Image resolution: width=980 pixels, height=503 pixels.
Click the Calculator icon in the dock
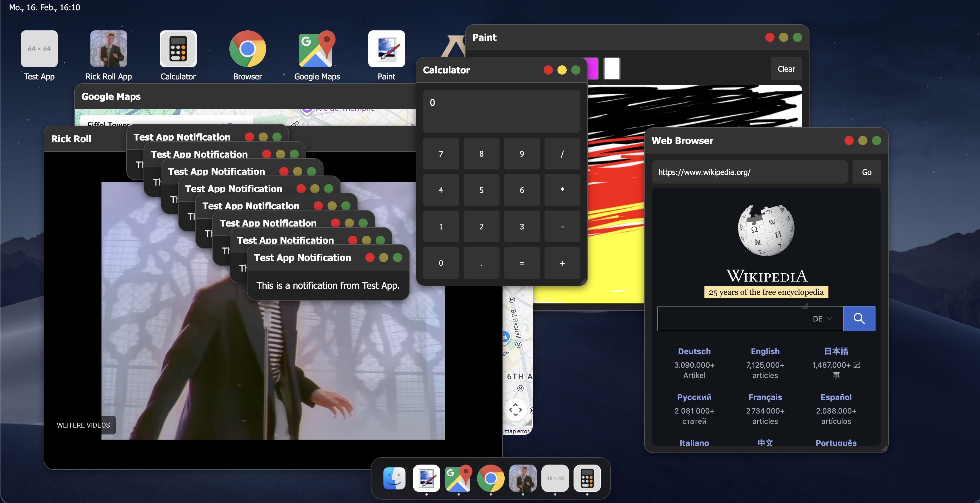(587, 478)
